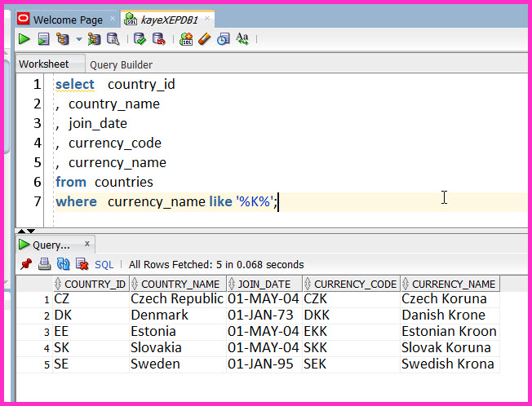Switch to the Welcome Page tab

point(68,20)
